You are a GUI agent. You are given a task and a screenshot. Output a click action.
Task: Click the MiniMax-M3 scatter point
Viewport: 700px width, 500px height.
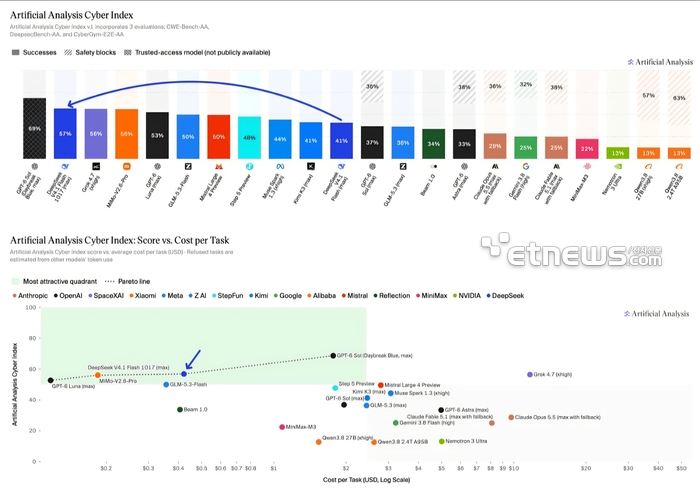tap(282, 427)
